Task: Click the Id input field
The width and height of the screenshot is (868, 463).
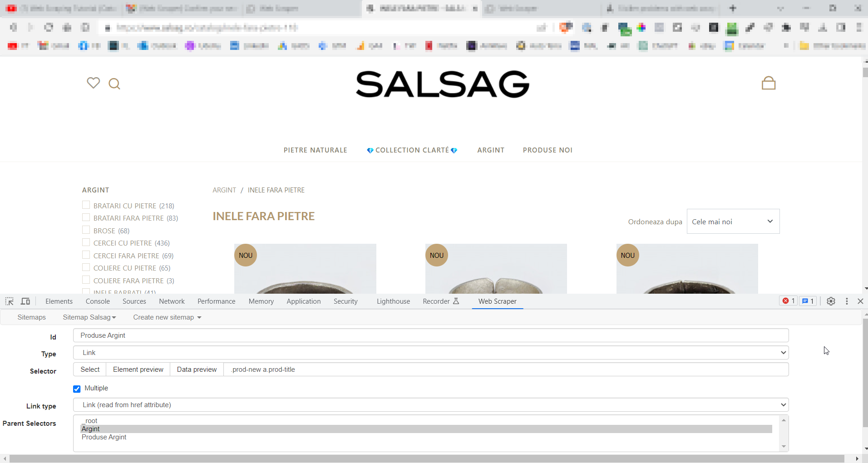Action: [x=430, y=335]
